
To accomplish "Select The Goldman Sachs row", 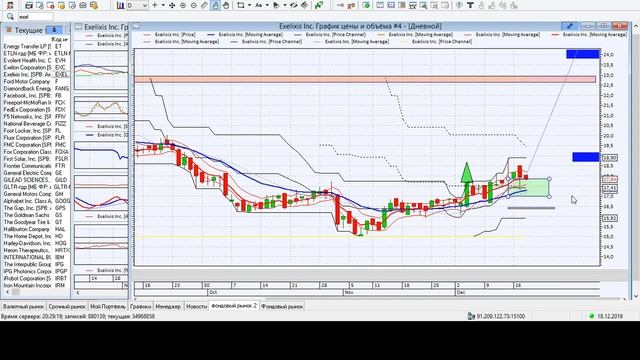I will point(36,215).
